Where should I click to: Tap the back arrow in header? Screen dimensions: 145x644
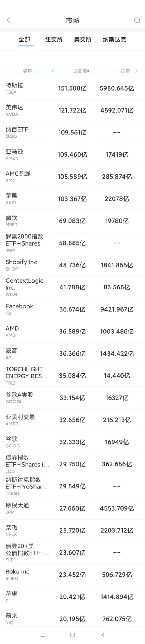point(9,20)
